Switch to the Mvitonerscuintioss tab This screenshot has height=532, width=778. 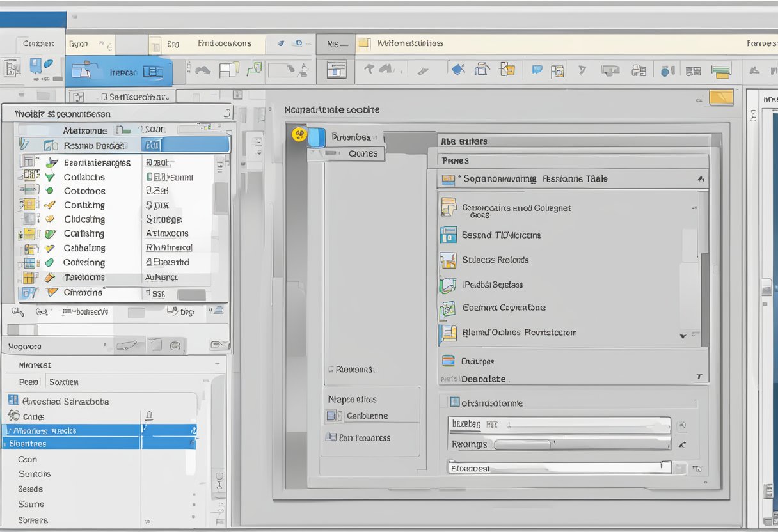(x=409, y=44)
